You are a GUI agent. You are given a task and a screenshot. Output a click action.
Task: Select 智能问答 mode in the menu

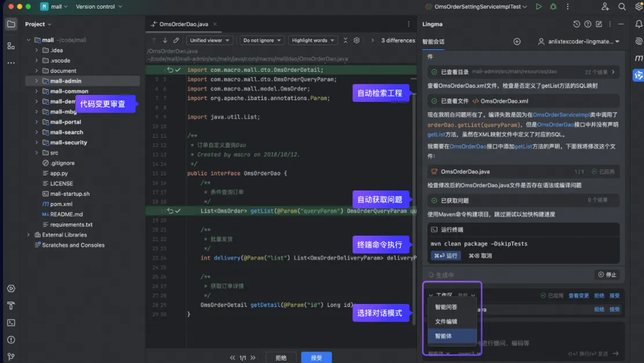pos(452,307)
